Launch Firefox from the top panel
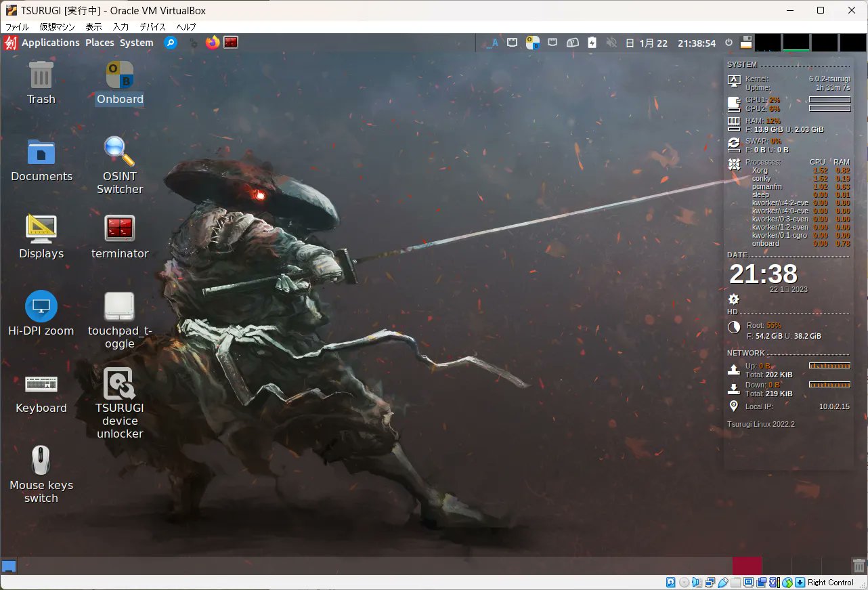 coord(213,43)
